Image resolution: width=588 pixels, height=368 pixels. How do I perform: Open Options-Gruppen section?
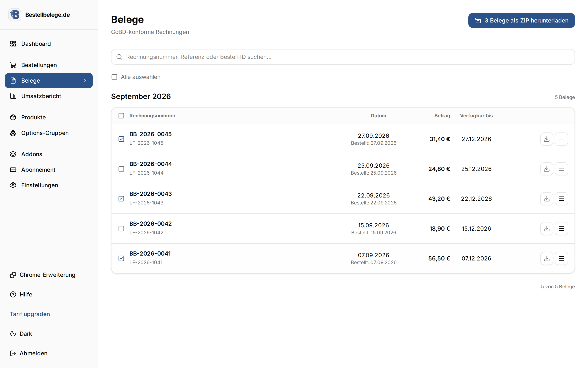pos(49,133)
